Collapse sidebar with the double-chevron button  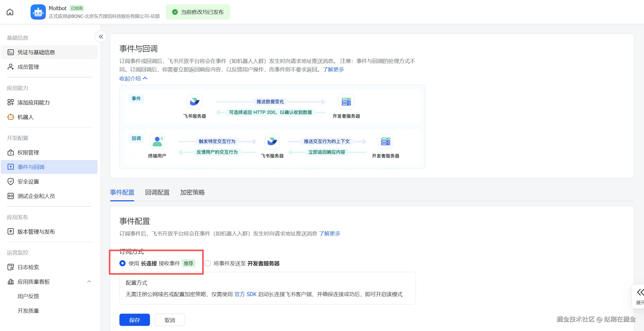[101, 37]
